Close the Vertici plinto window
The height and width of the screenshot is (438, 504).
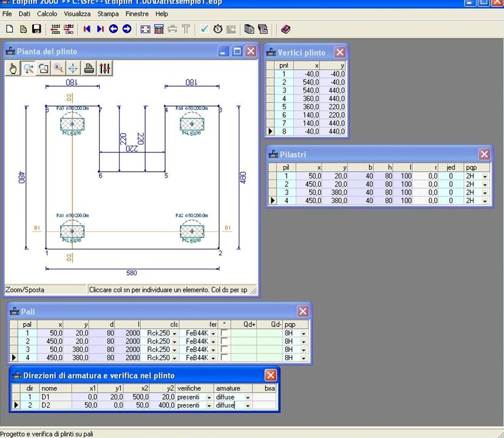(340, 52)
